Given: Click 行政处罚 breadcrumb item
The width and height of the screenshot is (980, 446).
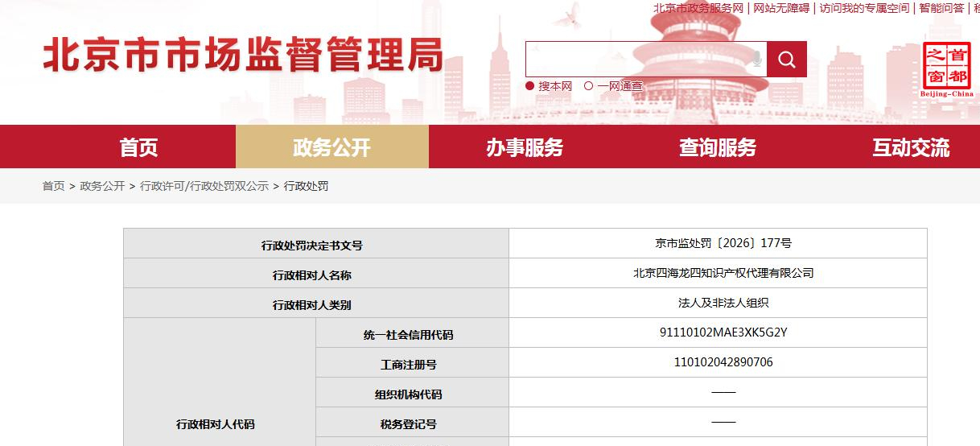Looking at the screenshot, I should (x=306, y=186).
